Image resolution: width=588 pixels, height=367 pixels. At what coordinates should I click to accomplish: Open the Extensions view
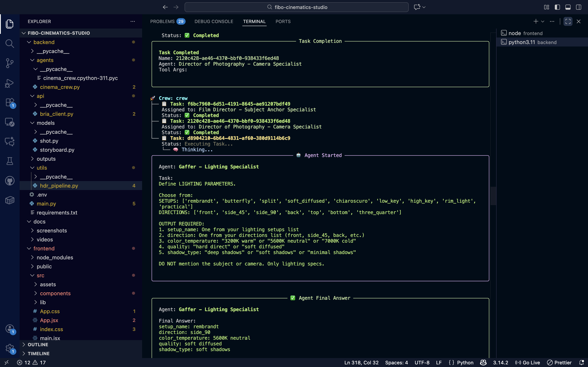tap(9, 102)
